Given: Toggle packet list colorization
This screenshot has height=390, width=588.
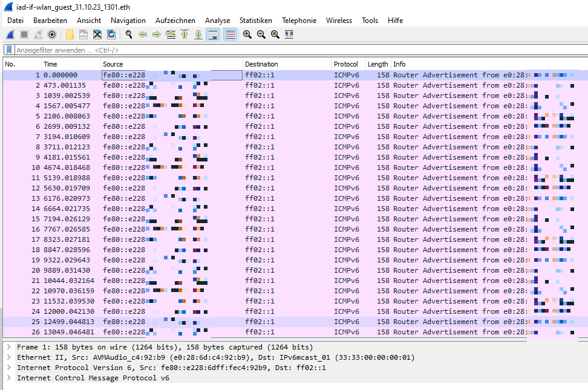Looking at the screenshot, I should coord(230,34).
